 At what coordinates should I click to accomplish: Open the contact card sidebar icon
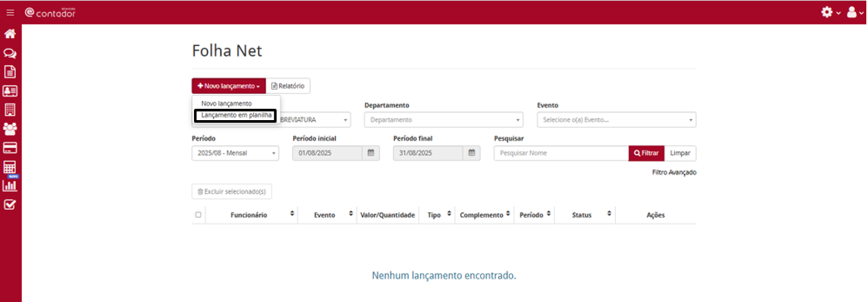point(10,90)
